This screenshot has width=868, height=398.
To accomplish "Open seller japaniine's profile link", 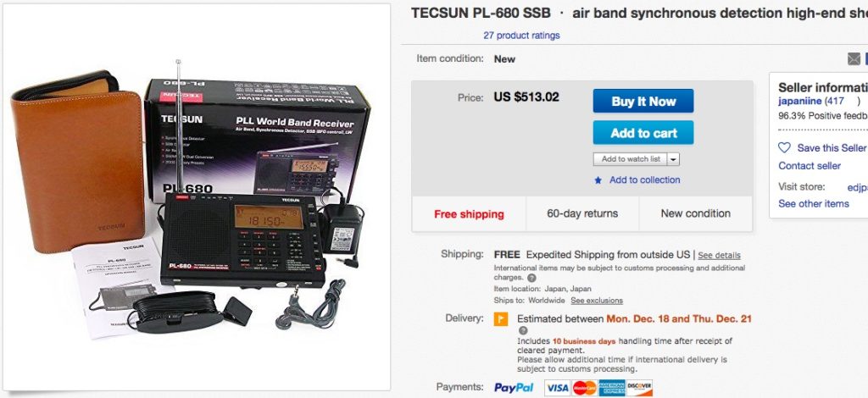I will [800, 101].
